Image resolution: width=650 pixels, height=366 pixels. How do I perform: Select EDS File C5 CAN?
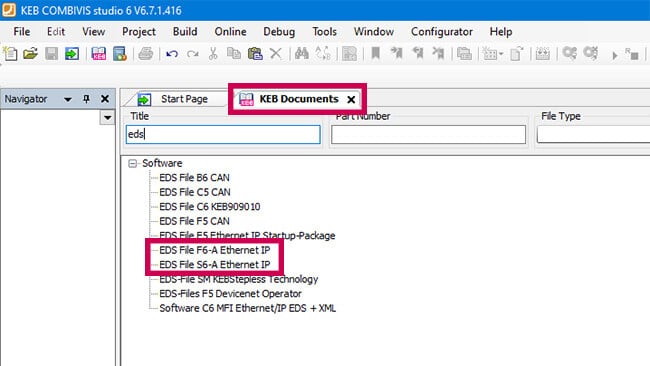194,192
